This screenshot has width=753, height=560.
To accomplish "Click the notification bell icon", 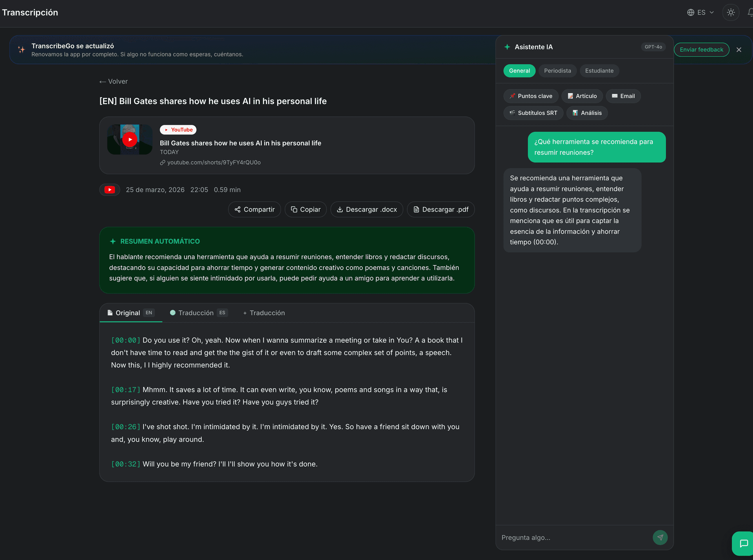I will click(750, 13).
